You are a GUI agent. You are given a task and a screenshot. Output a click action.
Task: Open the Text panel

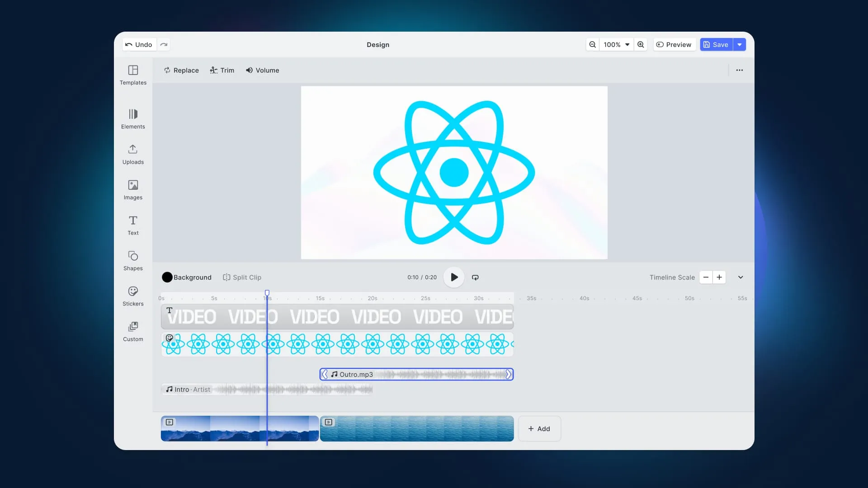tap(133, 225)
